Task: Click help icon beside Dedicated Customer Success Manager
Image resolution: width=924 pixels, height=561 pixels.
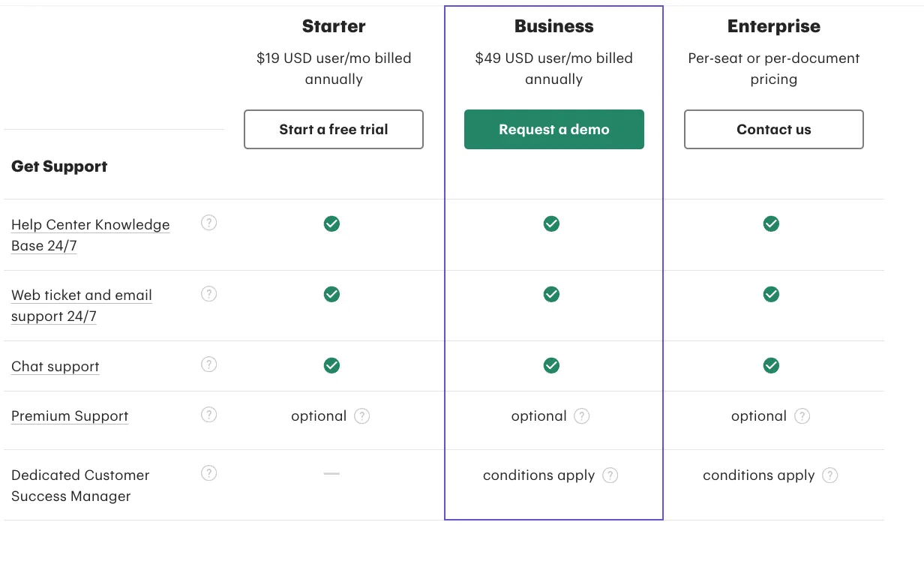Action: click(209, 473)
